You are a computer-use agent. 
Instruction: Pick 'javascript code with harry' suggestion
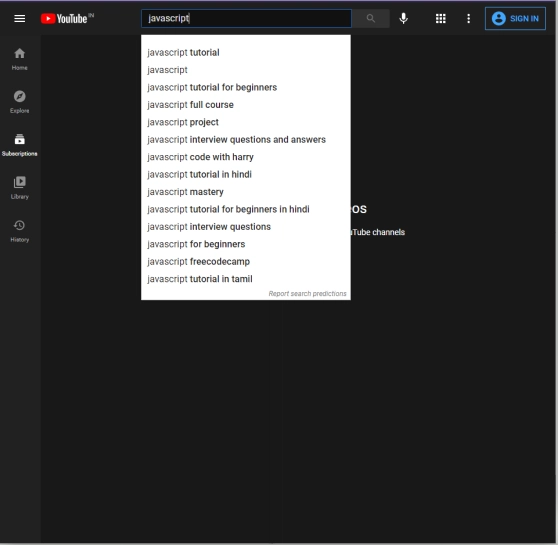click(x=246, y=157)
